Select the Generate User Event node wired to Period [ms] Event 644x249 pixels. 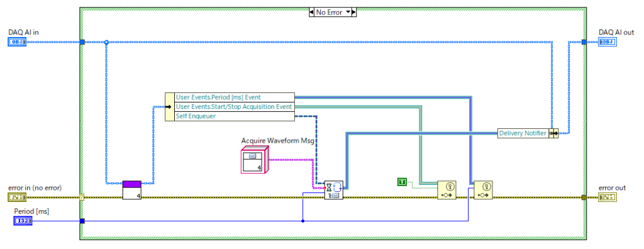[484, 191]
